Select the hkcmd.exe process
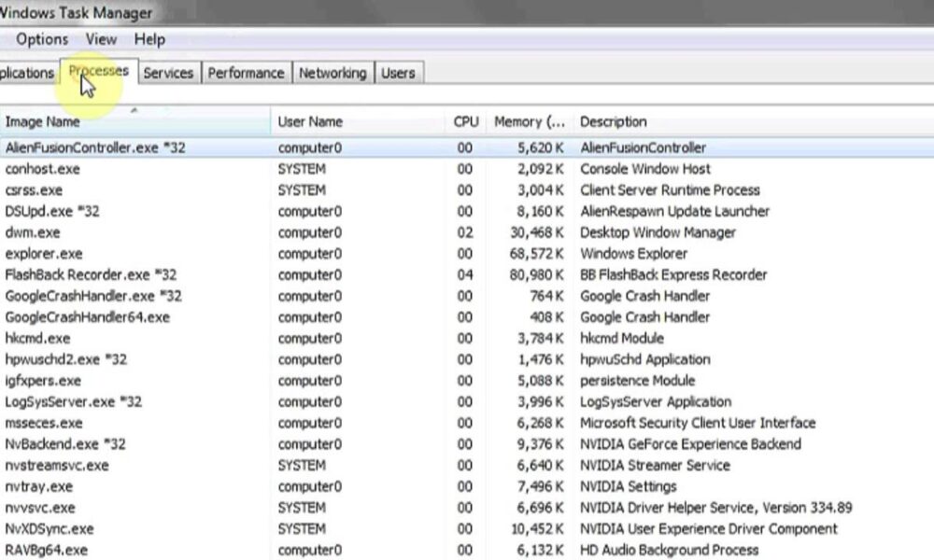 tap(467, 338)
